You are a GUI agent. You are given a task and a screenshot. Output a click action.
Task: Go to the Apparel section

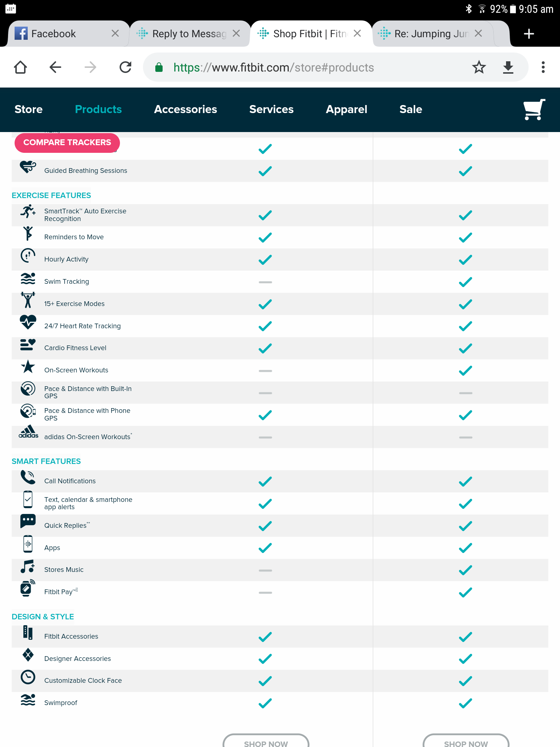[346, 109]
